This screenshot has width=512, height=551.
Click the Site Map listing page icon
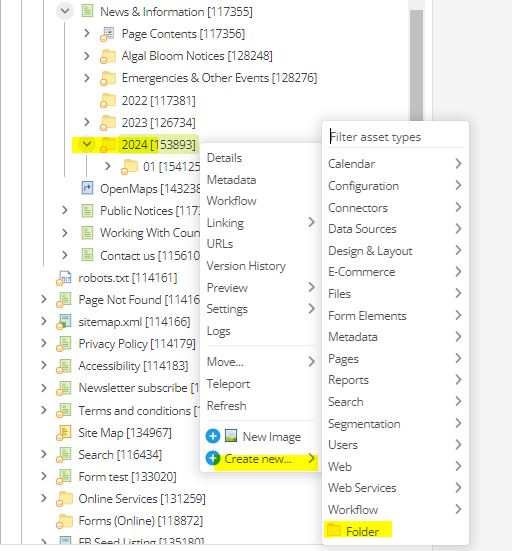click(64, 433)
